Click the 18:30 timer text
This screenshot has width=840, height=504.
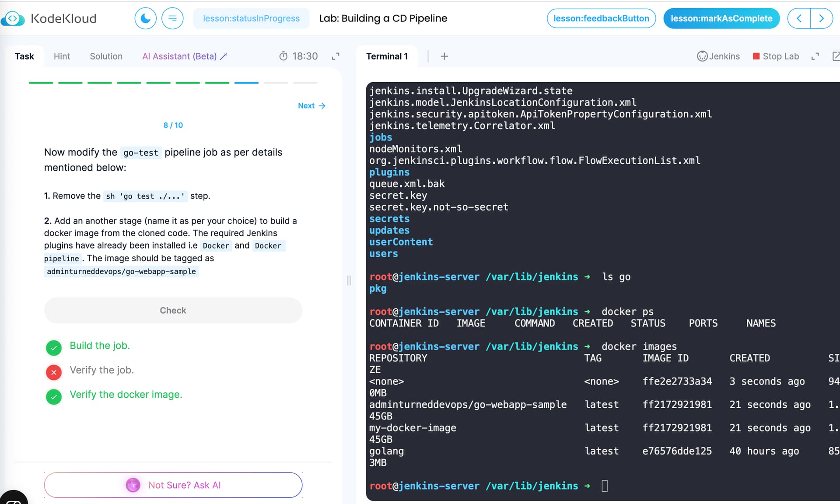(x=305, y=56)
